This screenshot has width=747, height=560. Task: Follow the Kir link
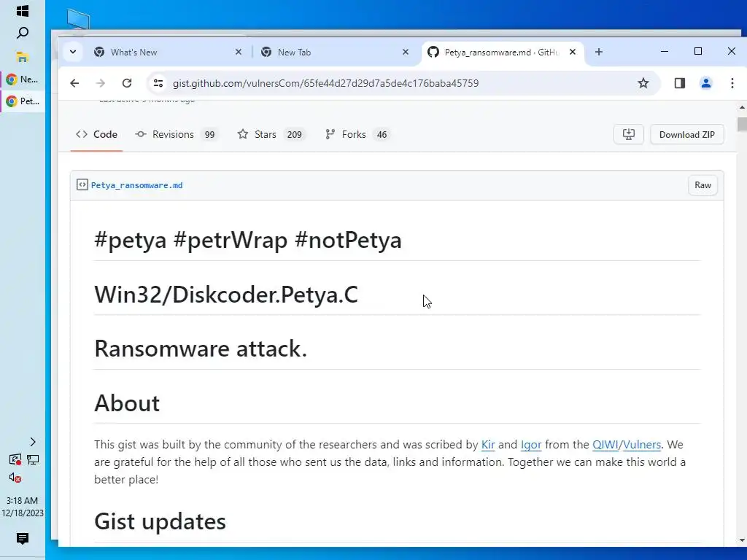click(488, 445)
